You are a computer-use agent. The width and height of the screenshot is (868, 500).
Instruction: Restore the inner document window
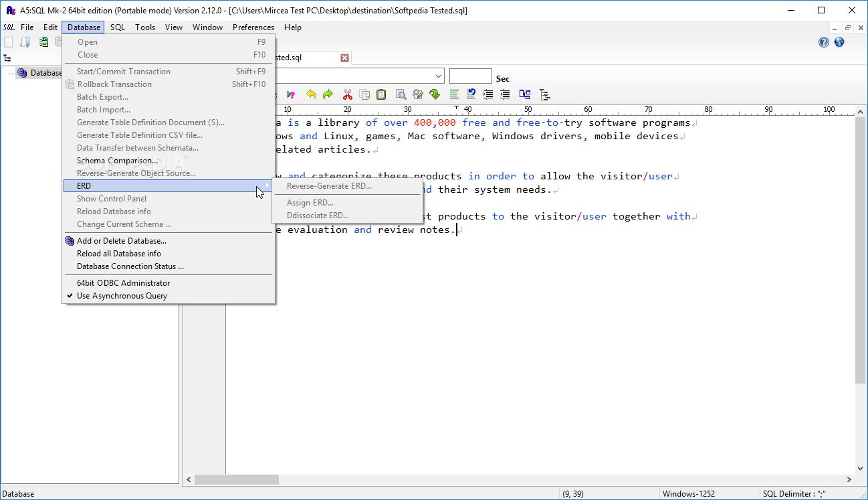848,27
